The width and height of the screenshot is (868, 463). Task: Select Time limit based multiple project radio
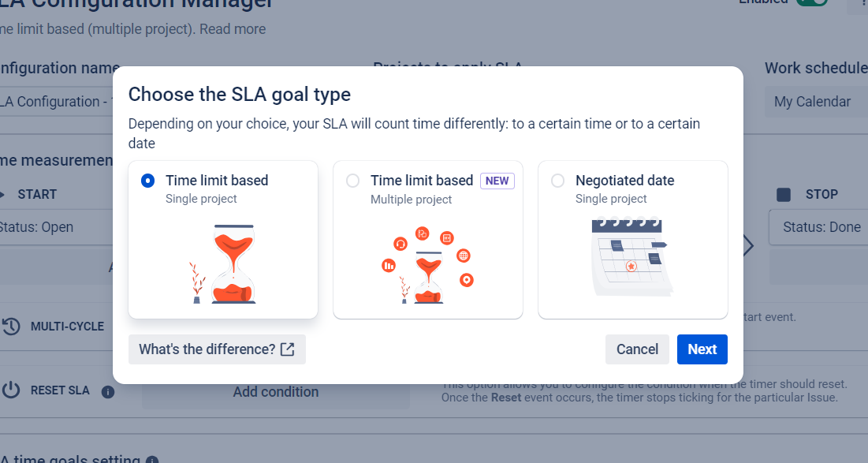(x=352, y=181)
